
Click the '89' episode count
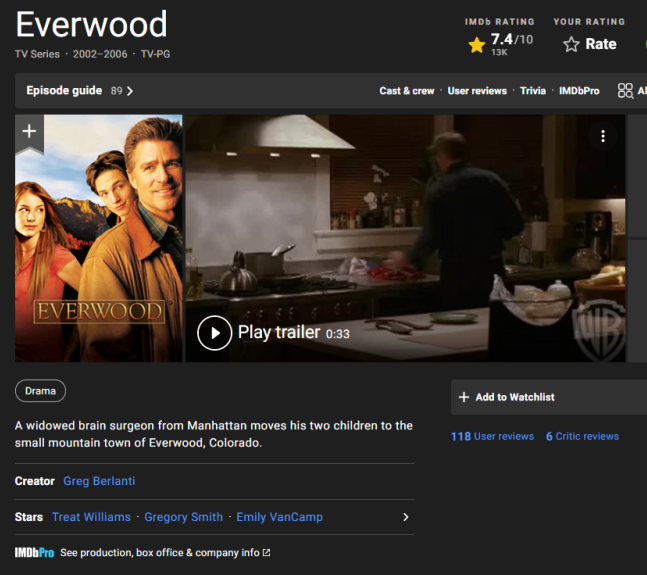116,91
